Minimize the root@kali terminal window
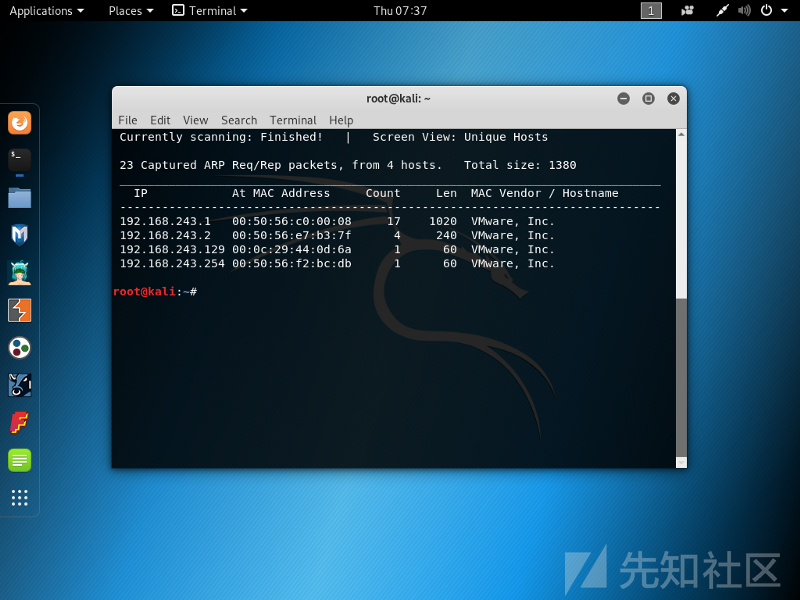The height and width of the screenshot is (600, 800). [623, 98]
